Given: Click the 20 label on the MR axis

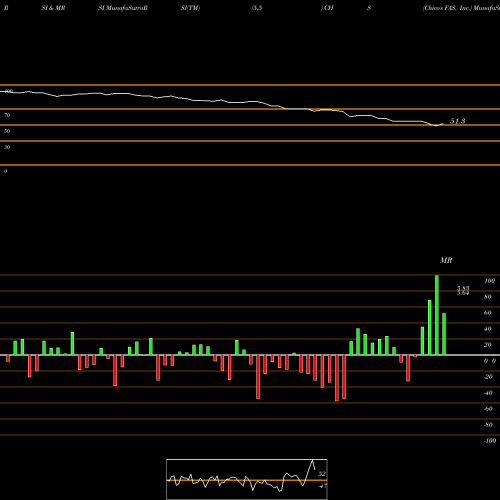Looking at the screenshot, I should click(x=488, y=345).
